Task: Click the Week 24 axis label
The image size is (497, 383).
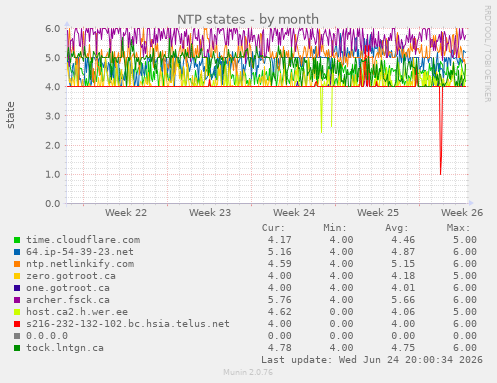Action: pos(294,213)
